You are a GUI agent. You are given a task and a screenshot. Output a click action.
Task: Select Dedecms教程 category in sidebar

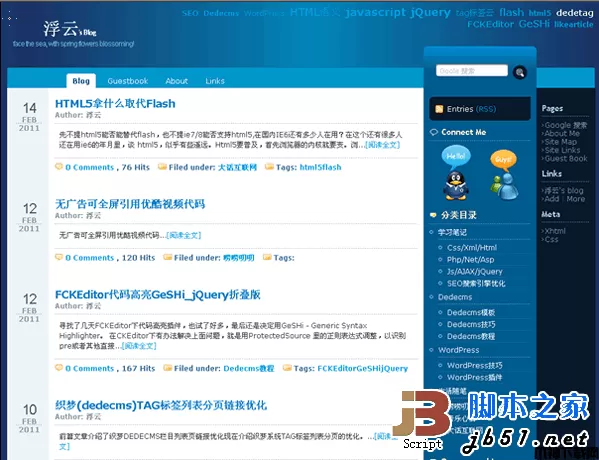(x=471, y=336)
